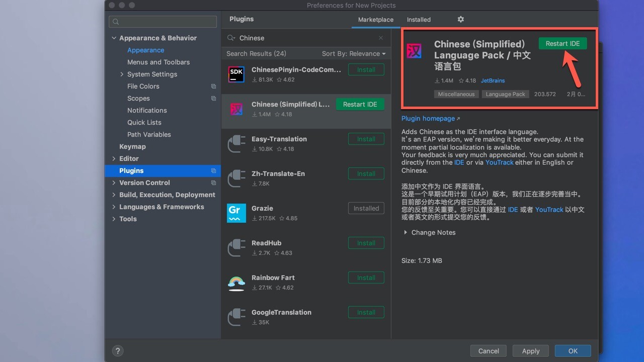644x362 pixels.
Task: Expand the System Settings node
Action: [x=122, y=74]
